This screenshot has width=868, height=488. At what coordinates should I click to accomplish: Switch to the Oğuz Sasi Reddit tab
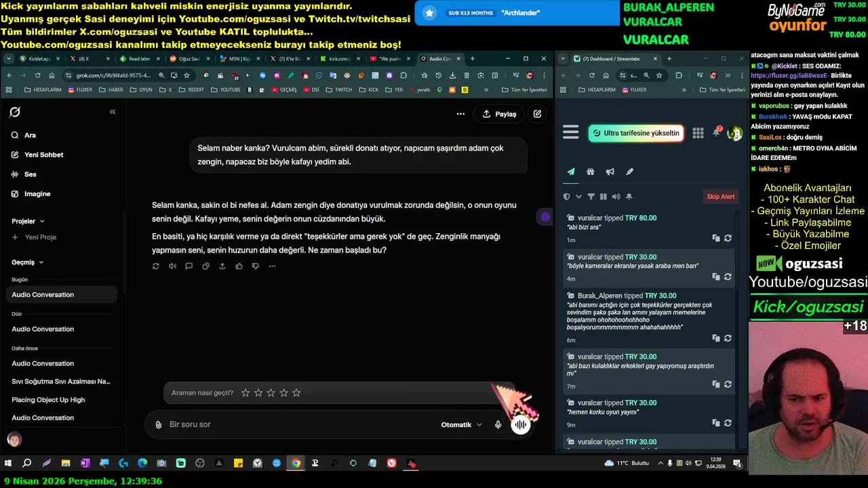[189, 59]
